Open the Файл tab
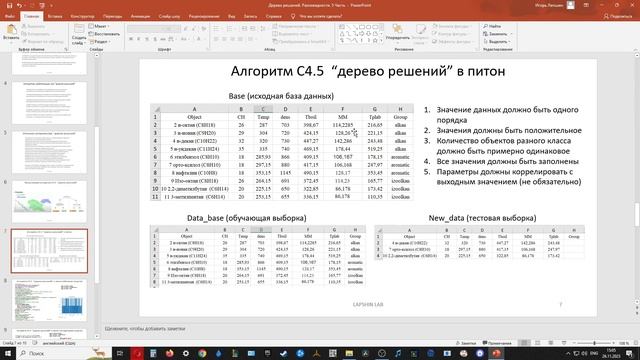This screenshot has width=640, height=360. pos(9,16)
